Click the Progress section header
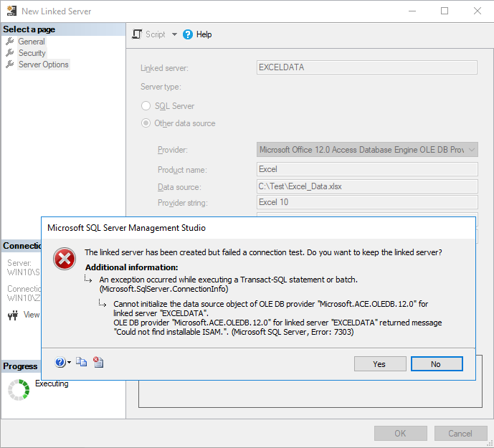494x448 pixels. click(21, 366)
